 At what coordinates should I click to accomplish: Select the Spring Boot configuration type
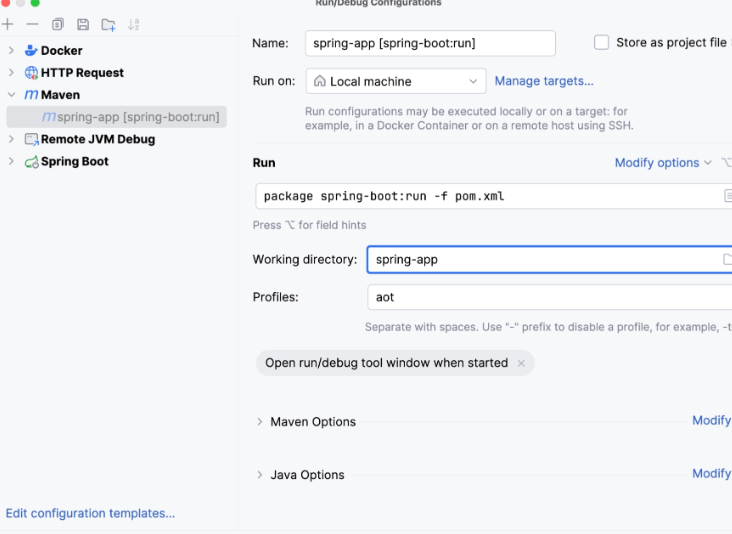pyautogui.click(x=75, y=162)
